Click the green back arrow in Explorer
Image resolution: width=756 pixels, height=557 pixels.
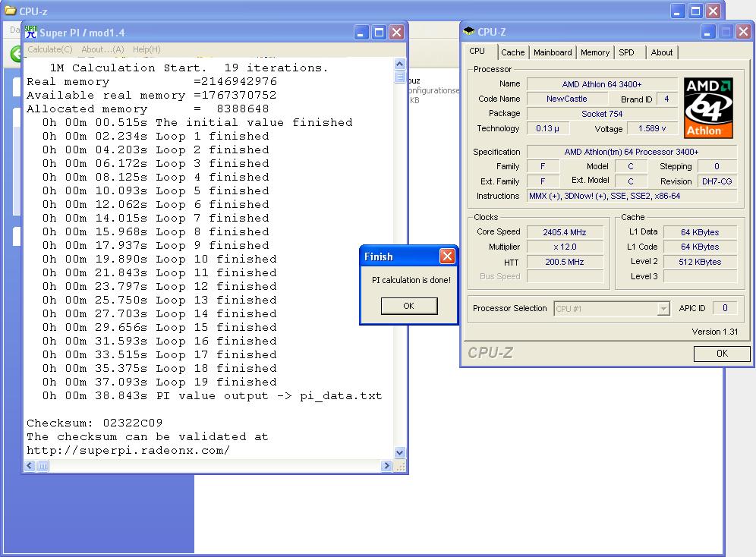click(17, 53)
